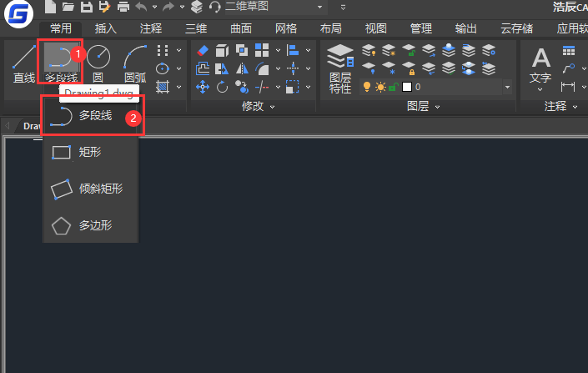Expand the layer name dropdown arrow

pos(507,87)
